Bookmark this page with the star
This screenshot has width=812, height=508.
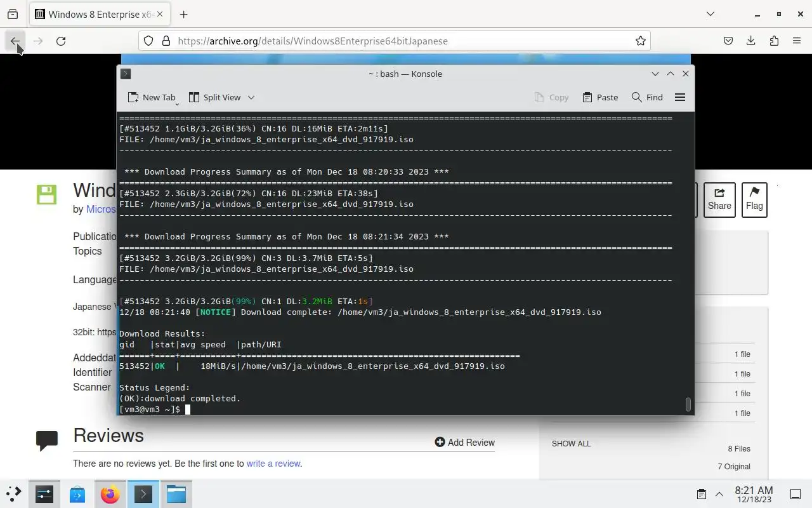pos(641,41)
